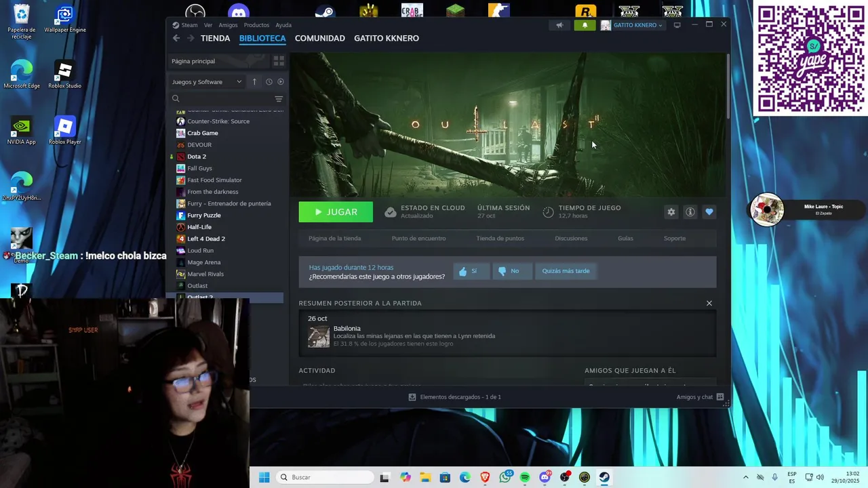
Task: Open Tienda de puntos link
Action: (500, 239)
